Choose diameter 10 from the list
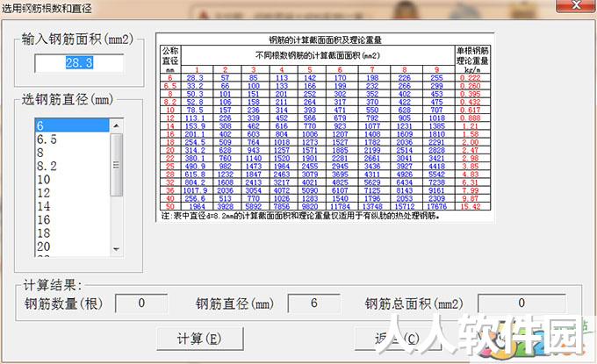 coord(72,179)
